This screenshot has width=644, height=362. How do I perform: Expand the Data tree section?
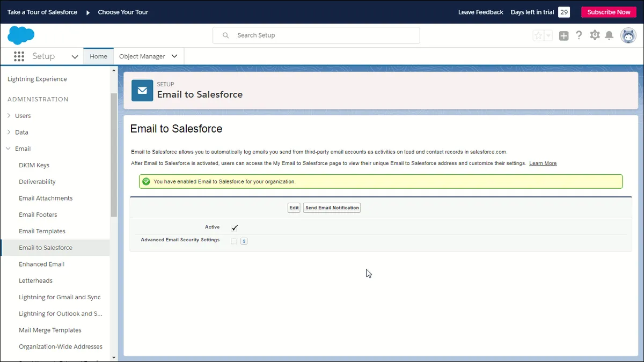[x=9, y=132]
